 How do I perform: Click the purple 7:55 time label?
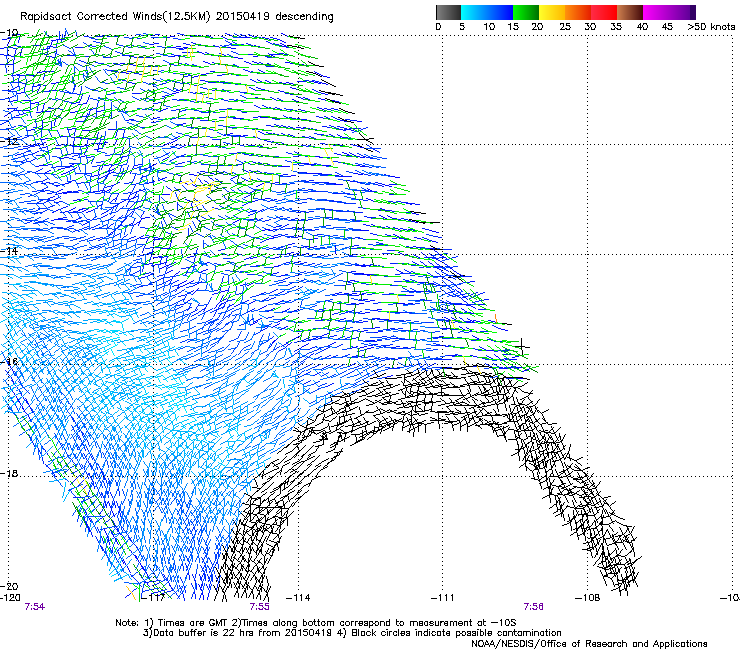[x=260, y=607]
